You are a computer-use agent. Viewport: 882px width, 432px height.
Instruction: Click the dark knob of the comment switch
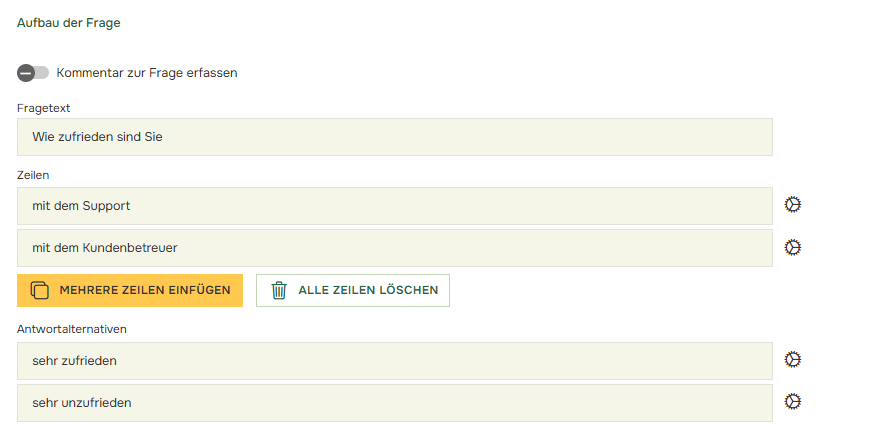[x=26, y=73]
